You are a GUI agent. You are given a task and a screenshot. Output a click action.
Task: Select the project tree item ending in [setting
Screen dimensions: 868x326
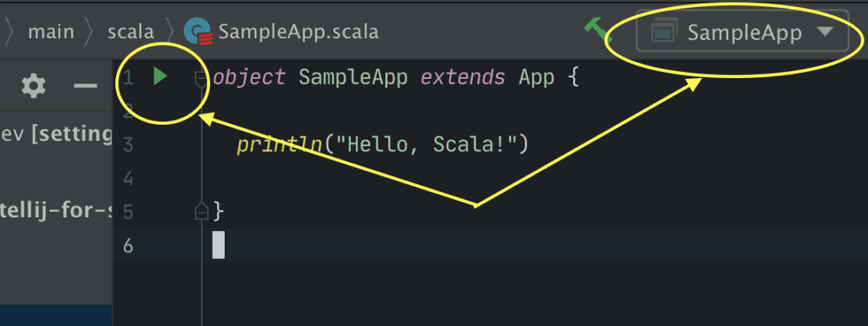[x=56, y=134]
